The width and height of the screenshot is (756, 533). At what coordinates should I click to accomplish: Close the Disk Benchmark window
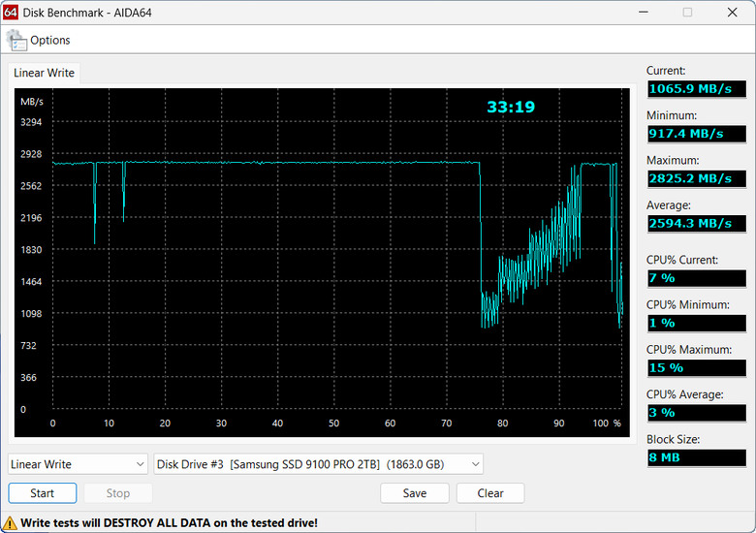tap(732, 12)
